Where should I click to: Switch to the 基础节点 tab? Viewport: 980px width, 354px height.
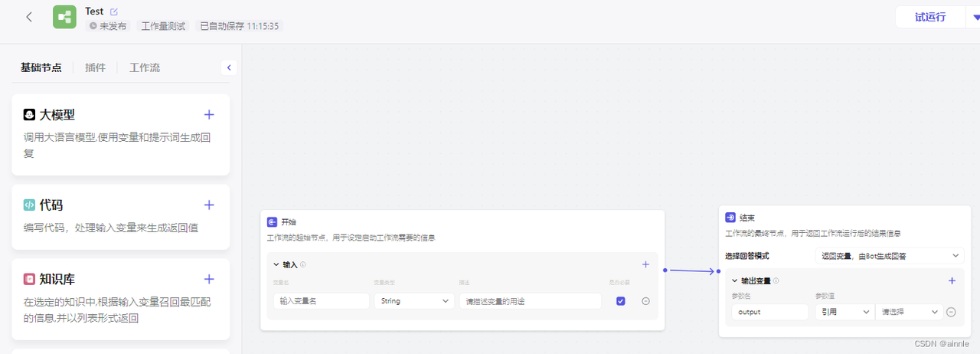point(41,67)
